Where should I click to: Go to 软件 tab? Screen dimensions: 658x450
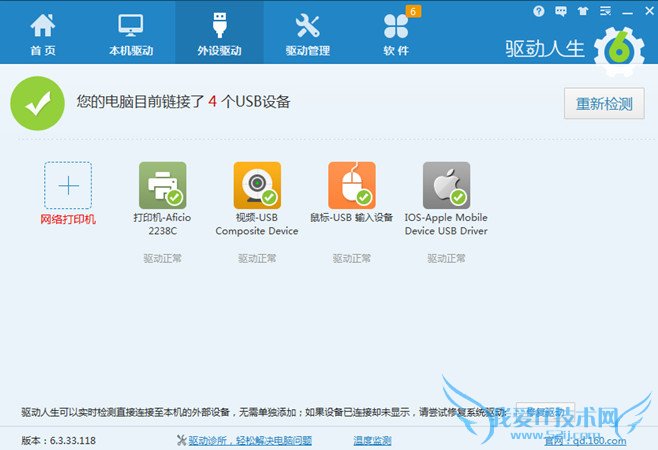396,34
